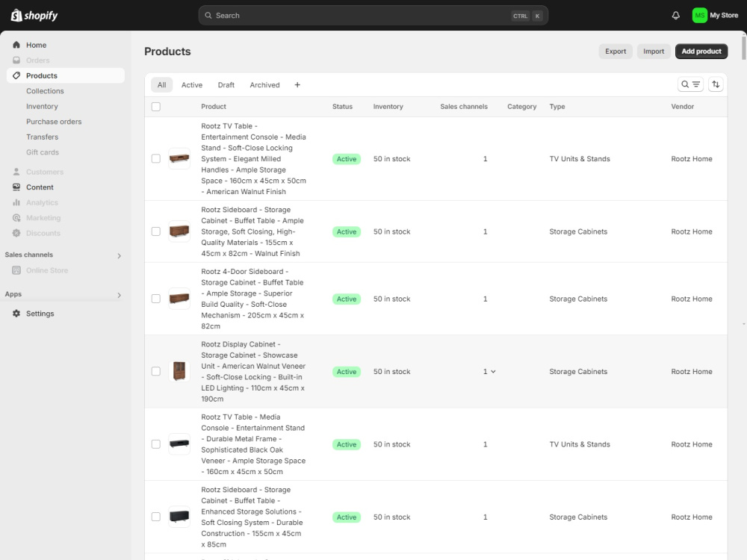Click the Export button
Image resolution: width=747 pixels, height=560 pixels.
pyautogui.click(x=616, y=52)
